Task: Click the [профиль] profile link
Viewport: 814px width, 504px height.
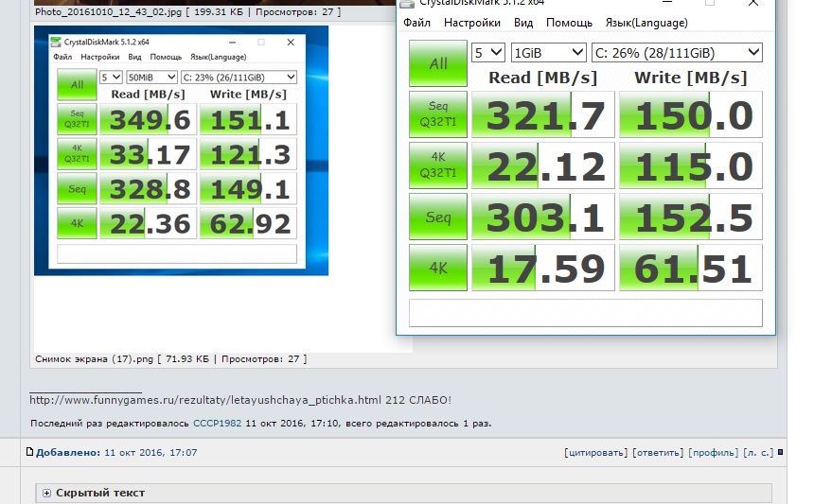Action: (713, 453)
